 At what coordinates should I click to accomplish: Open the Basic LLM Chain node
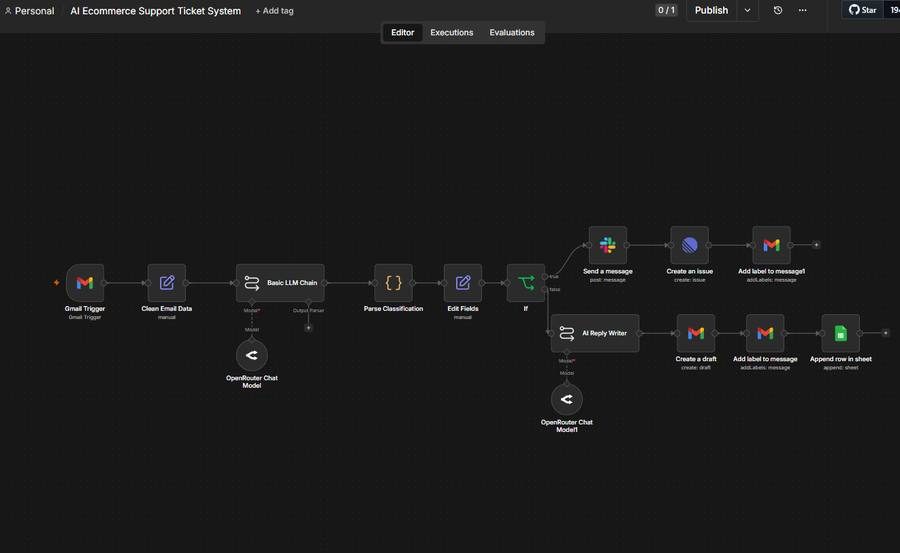[x=280, y=283]
